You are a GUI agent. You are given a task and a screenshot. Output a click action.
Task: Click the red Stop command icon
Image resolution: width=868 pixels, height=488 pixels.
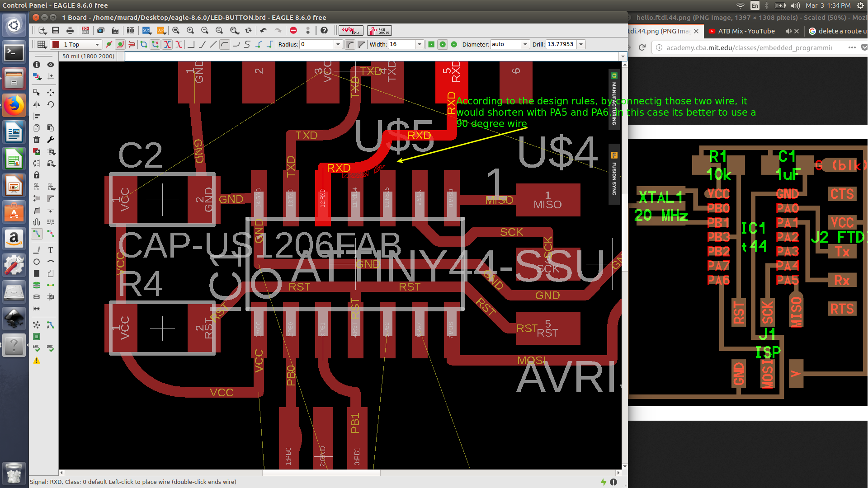point(293,30)
